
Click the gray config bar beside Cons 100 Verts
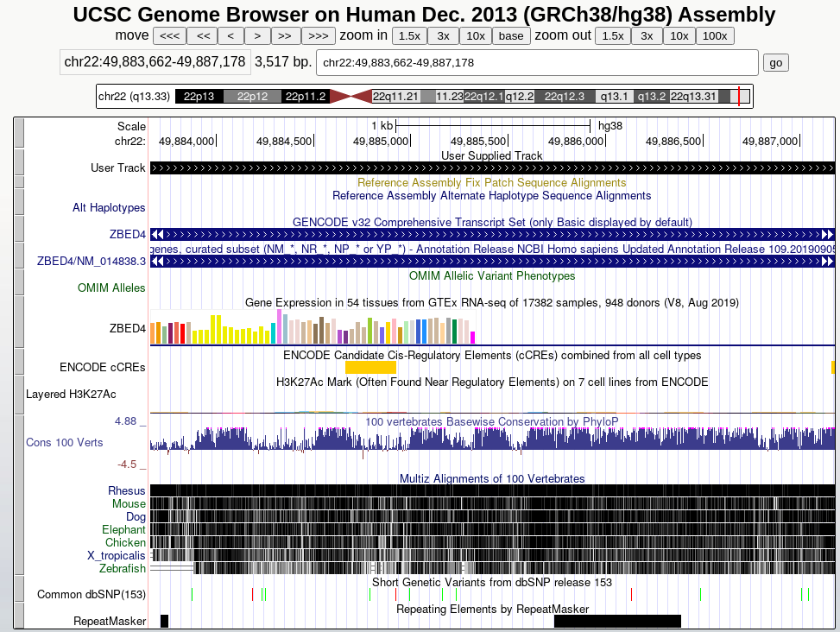(x=19, y=495)
